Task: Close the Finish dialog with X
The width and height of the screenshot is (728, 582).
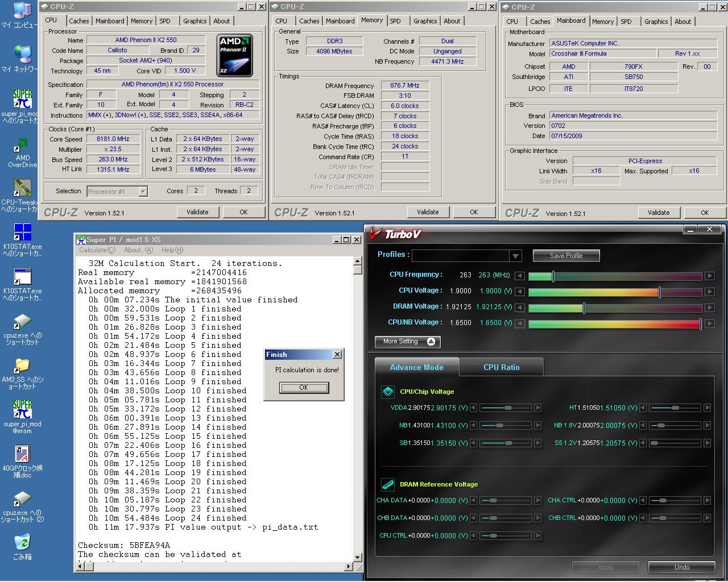Action: point(337,355)
